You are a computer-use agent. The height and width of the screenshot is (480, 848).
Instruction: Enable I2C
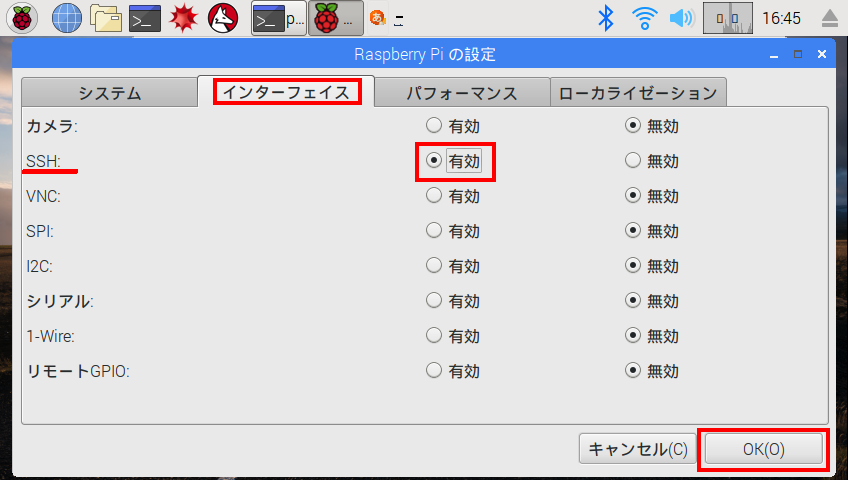[453, 266]
